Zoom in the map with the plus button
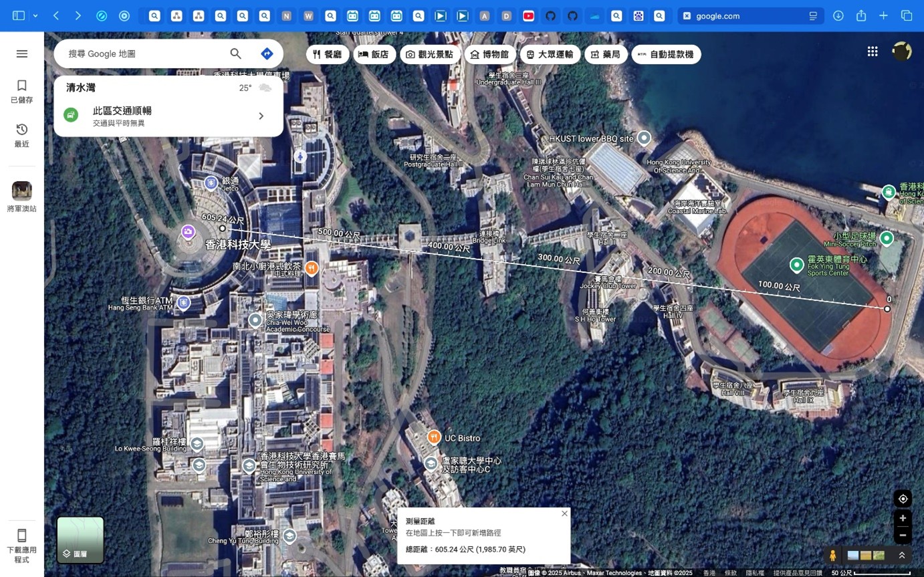This screenshot has width=924, height=577. click(903, 518)
